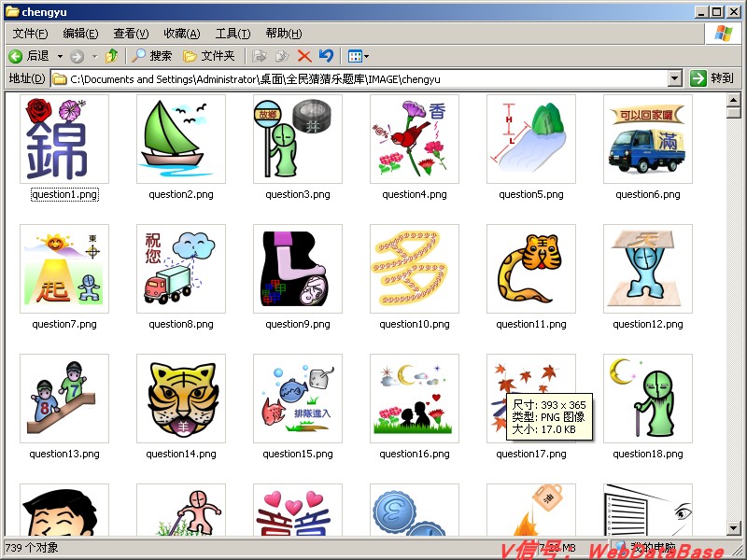Go up one folder level icon
747x560 pixels.
click(x=111, y=56)
